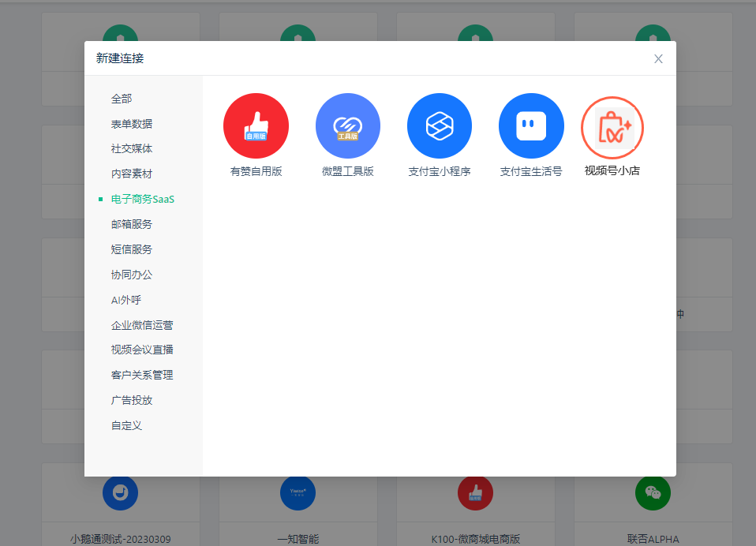This screenshot has height=546, width=756.
Task: Choose the 微盟工具版 connector icon
Action: pos(348,125)
